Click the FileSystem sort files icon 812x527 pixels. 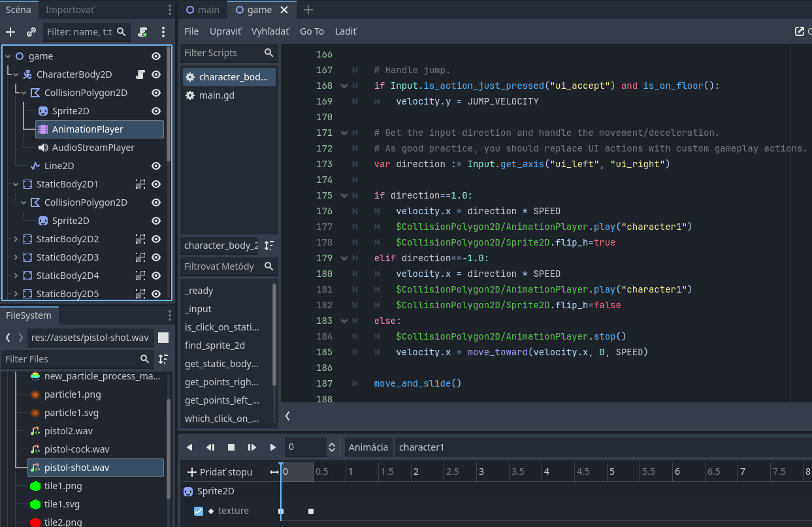[163, 359]
